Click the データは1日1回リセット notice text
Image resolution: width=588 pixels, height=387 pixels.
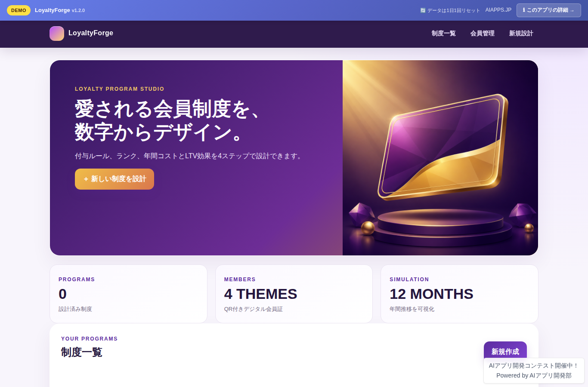450,10
